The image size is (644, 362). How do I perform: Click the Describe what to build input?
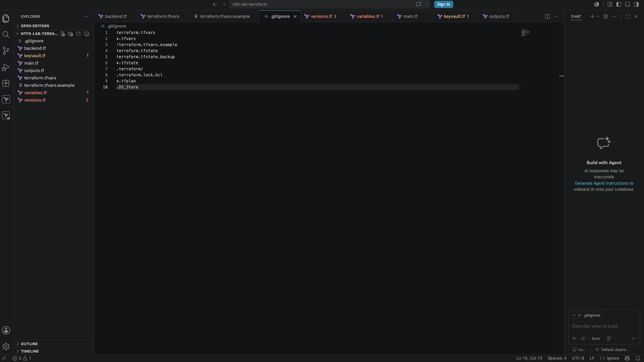pyautogui.click(x=604, y=326)
